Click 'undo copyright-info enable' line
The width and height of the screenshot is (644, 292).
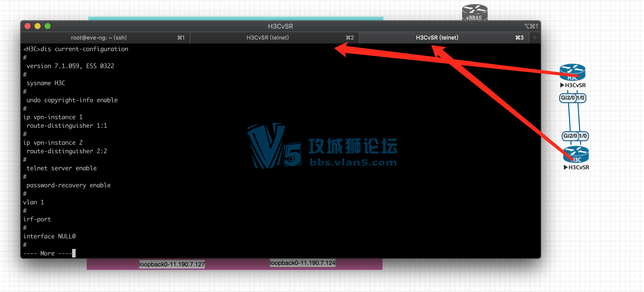point(72,100)
